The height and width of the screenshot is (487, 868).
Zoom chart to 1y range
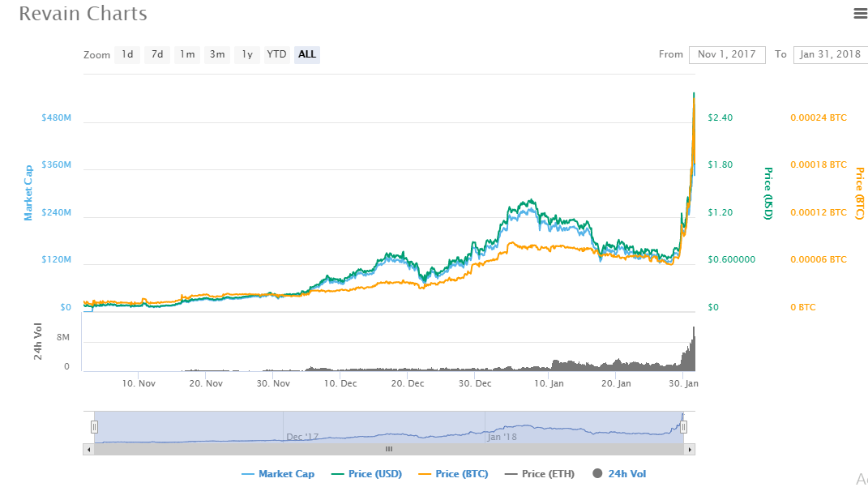(247, 55)
